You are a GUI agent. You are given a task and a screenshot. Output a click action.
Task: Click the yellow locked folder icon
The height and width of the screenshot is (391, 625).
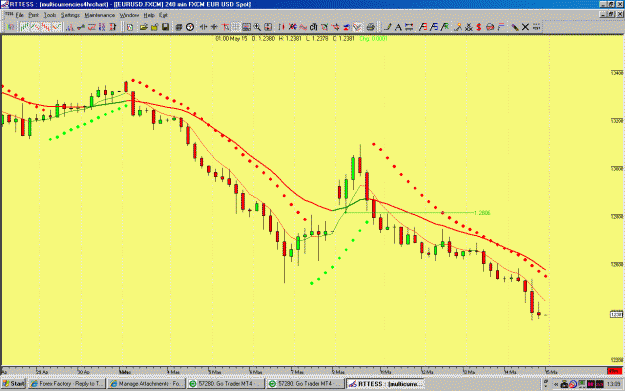coord(154,27)
